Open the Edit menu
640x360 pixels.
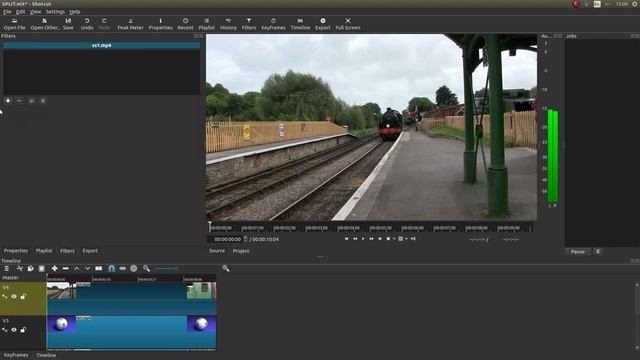coord(20,12)
